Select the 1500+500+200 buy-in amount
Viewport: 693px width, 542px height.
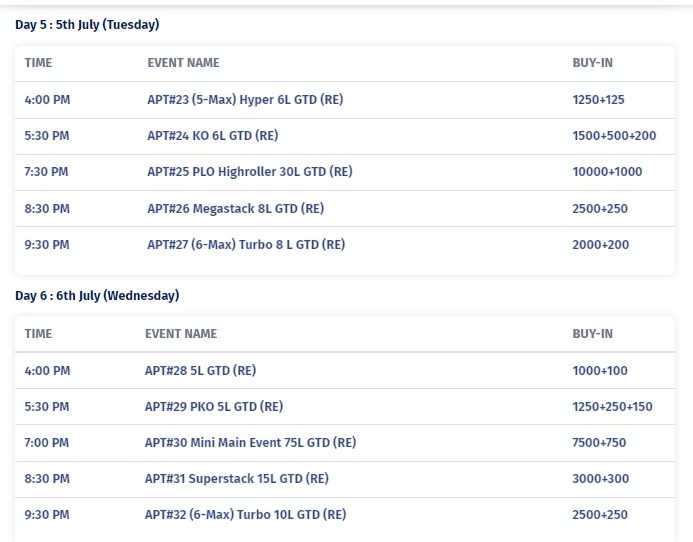click(x=614, y=136)
